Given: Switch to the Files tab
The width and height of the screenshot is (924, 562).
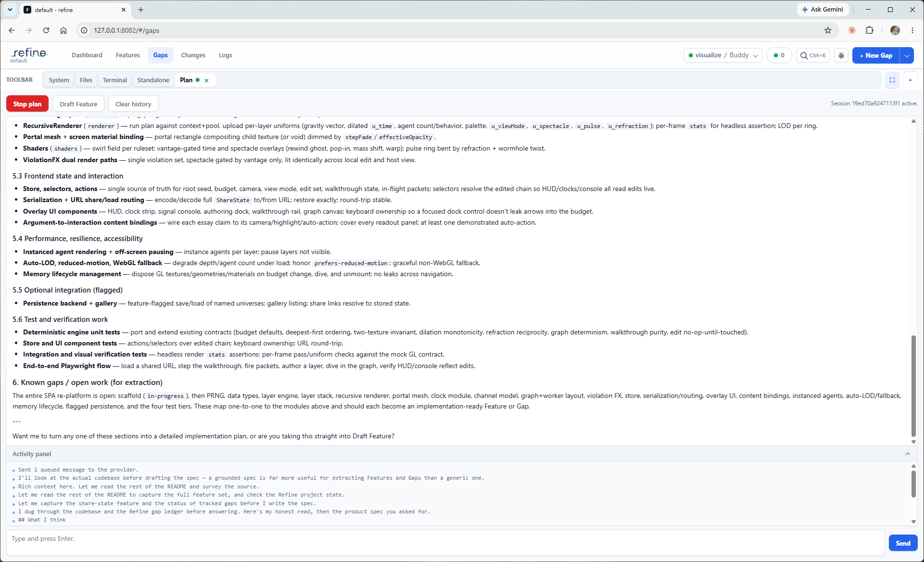Looking at the screenshot, I should tap(86, 80).
